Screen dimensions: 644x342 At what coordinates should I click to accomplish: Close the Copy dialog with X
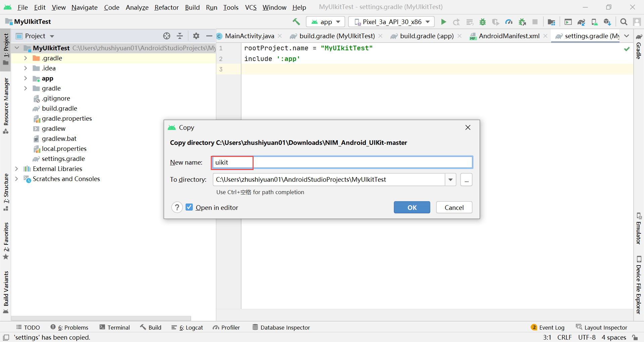point(468,127)
